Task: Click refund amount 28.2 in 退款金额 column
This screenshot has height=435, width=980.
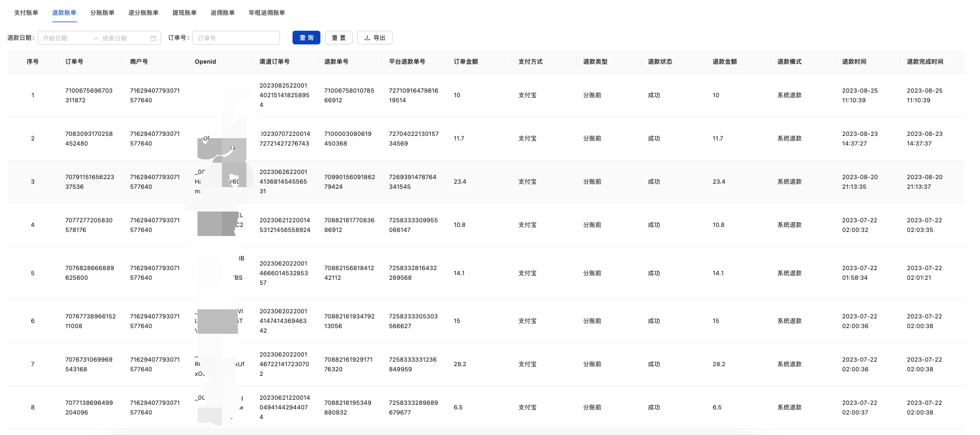Action: pyautogui.click(x=719, y=364)
